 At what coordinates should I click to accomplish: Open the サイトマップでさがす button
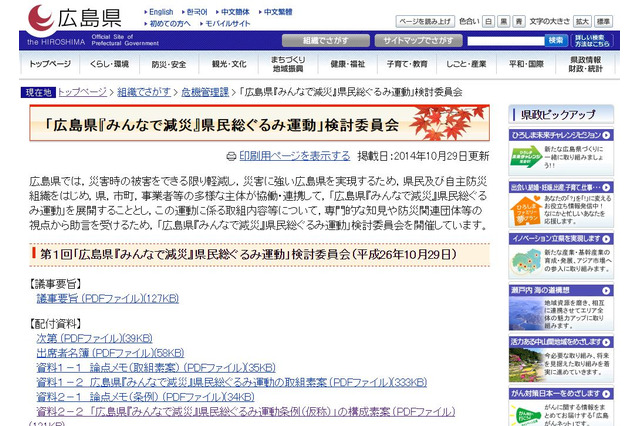pos(415,41)
